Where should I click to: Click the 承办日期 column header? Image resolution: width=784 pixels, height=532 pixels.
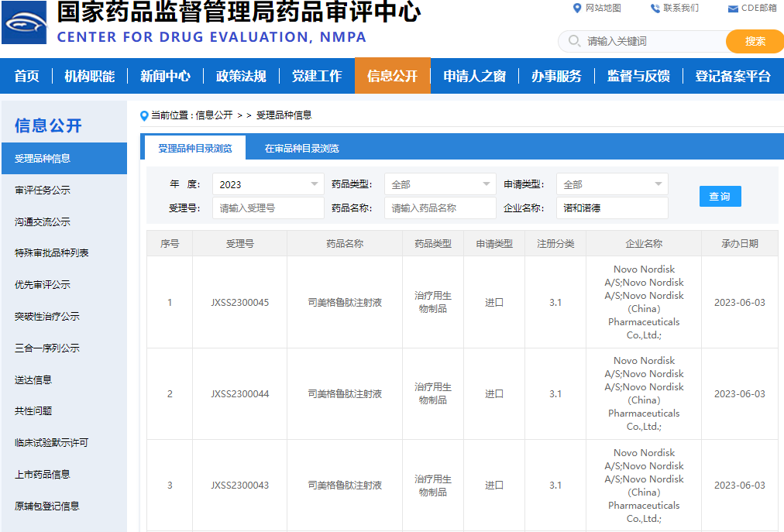pos(740,243)
